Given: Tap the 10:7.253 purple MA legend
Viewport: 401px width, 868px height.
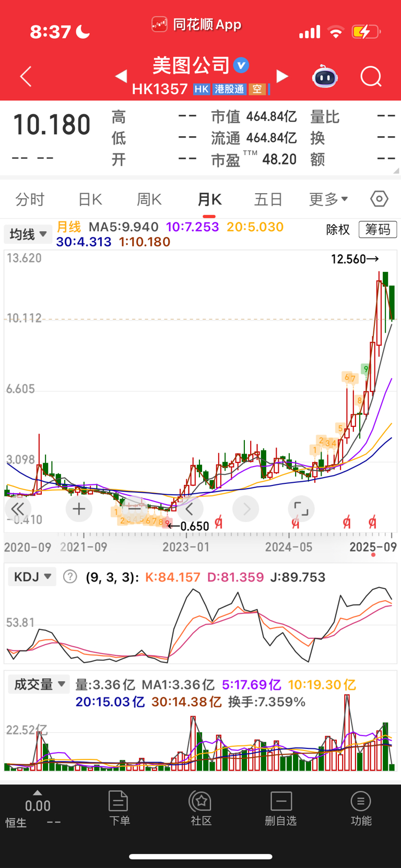Looking at the screenshot, I should 193,227.
